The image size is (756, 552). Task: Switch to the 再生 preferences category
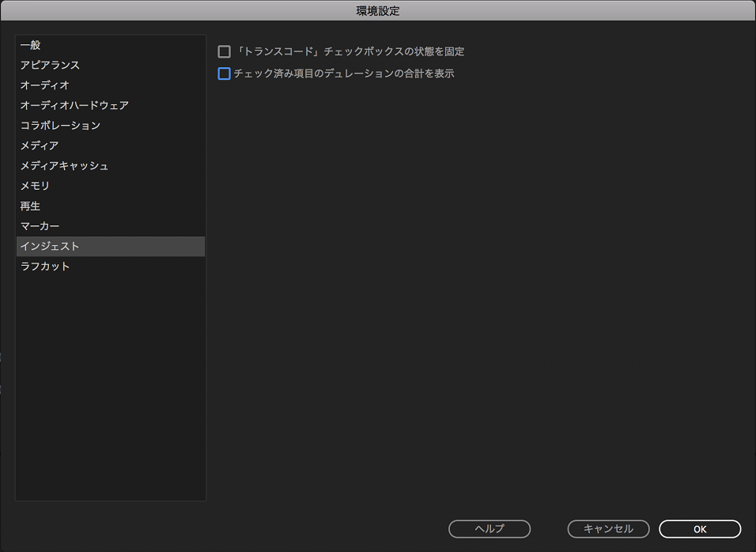[x=30, y=206]
